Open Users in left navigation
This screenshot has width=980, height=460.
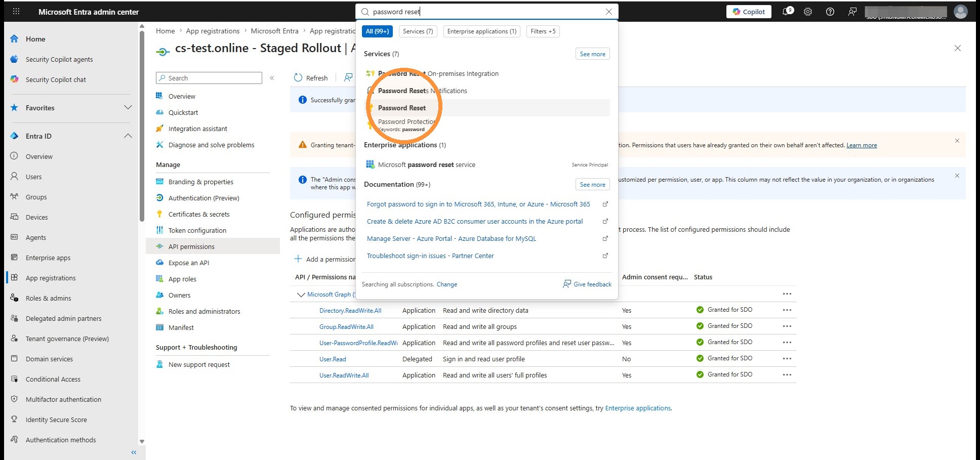(x=34, y=177)
